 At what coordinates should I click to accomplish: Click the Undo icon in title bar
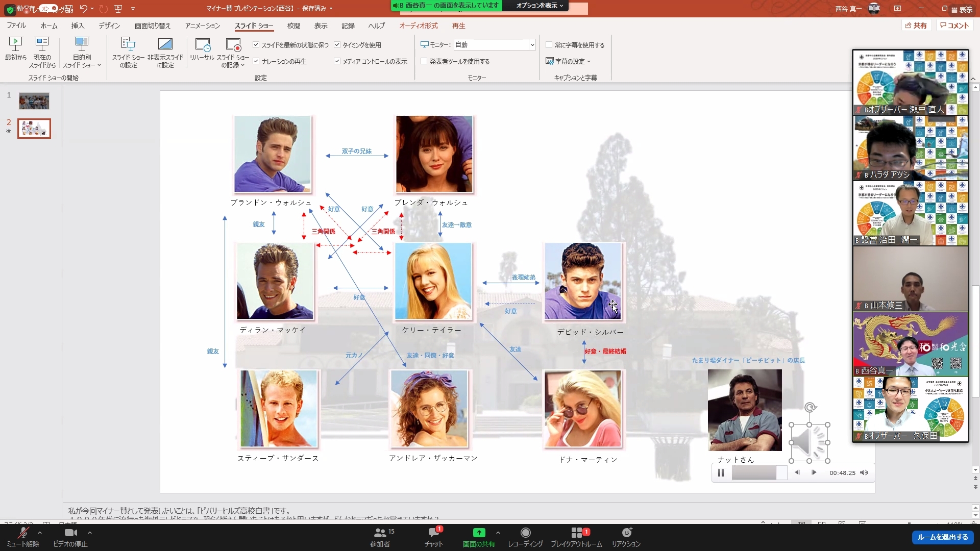83,9
